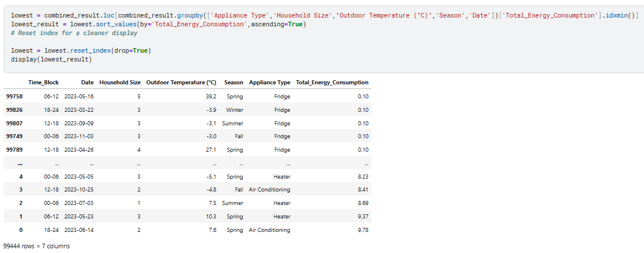Select the Household Size column header
The width and height of the screenshot is (644, 253).
[120, 83]
